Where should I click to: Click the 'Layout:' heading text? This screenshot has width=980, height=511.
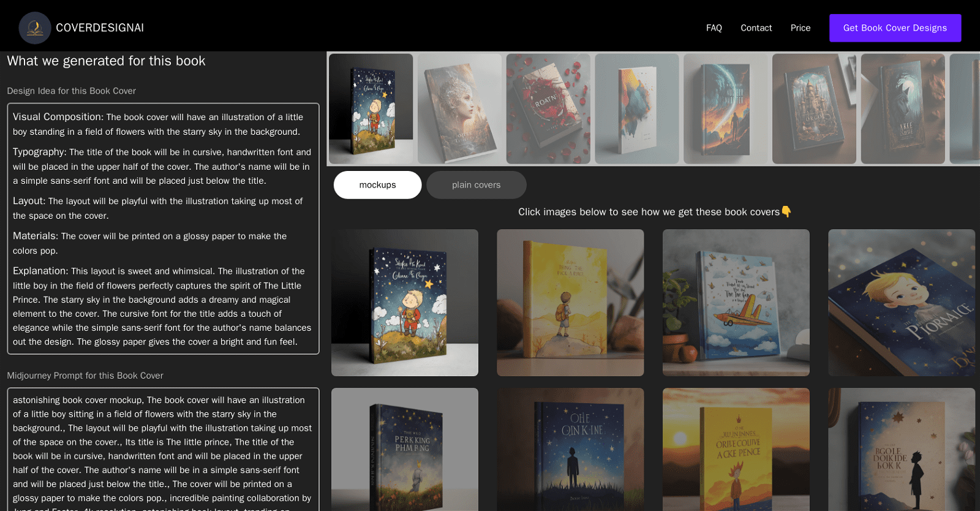pyautogui.click(x=29, y=201)
